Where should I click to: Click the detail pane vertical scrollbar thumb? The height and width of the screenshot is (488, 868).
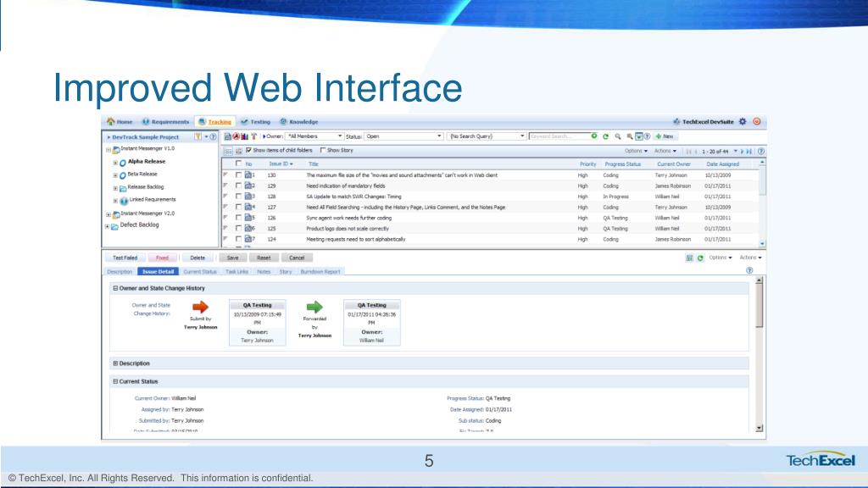pyautogui.click(x=759, y=306)
